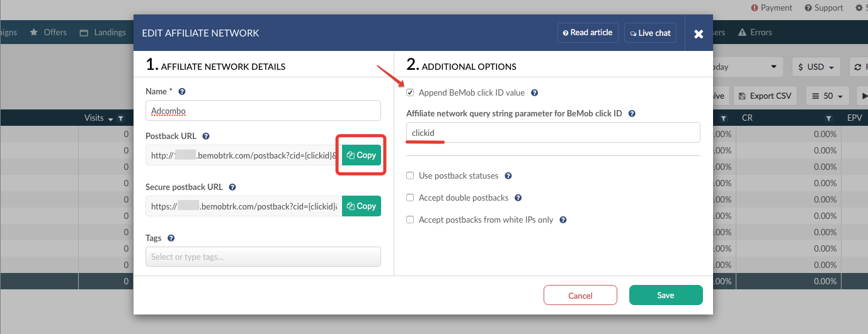Enable Accept double postbacks checkbox

pos(410,198)
